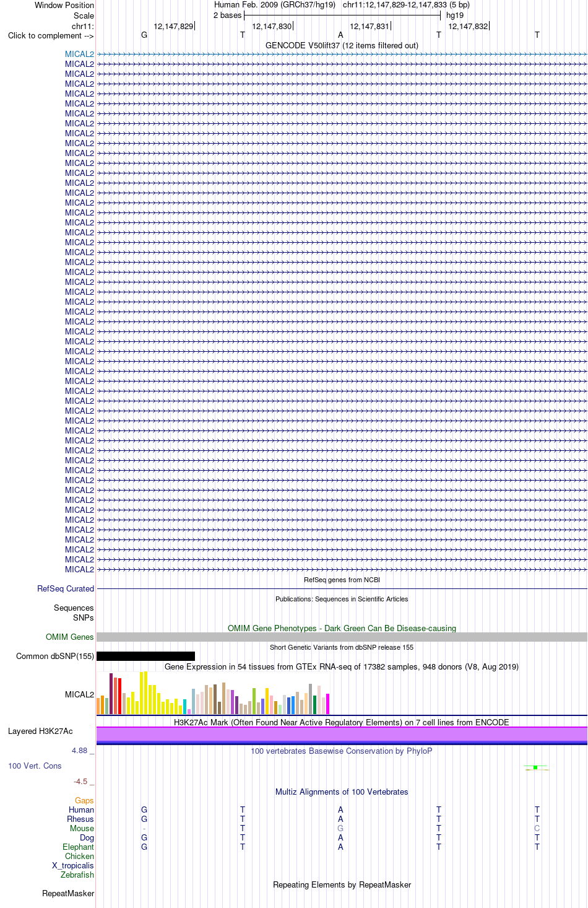Select the Mouse alignment row label

(x=82, y=828)
